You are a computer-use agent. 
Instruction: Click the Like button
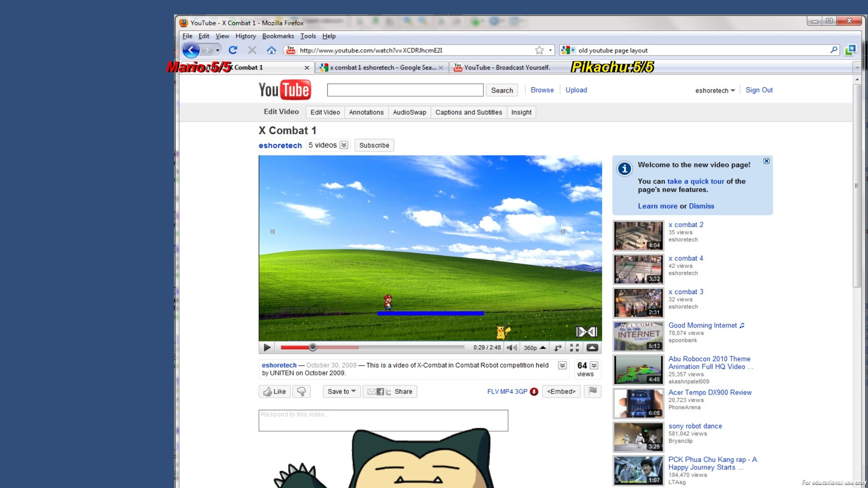pos(275,391)
